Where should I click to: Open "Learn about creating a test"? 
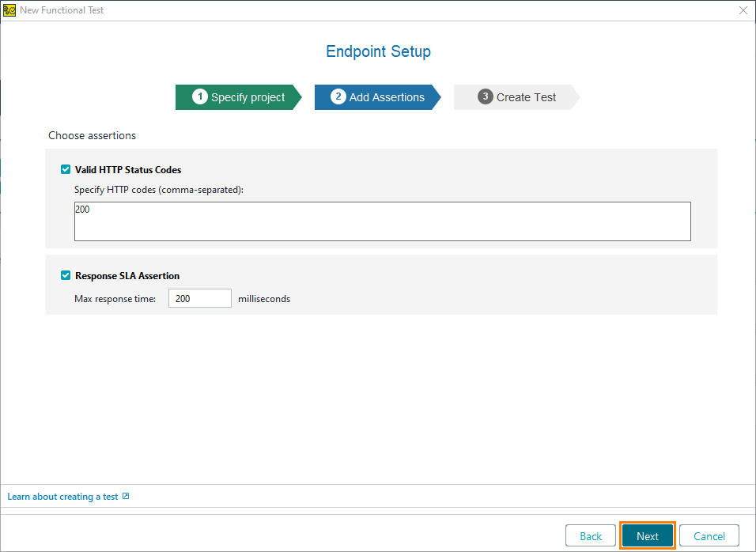(x=63, y=496)
